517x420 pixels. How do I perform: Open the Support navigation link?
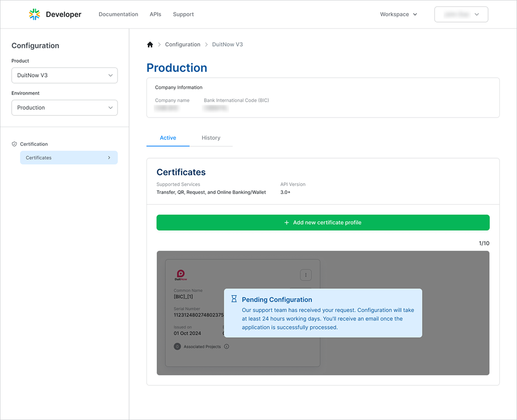click(183, 15)
